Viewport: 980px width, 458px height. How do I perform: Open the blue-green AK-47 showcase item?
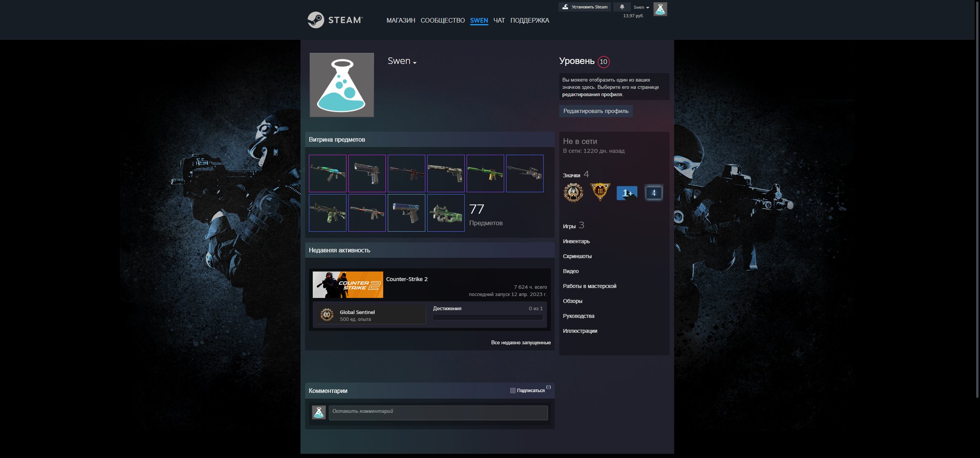point(328,173)
